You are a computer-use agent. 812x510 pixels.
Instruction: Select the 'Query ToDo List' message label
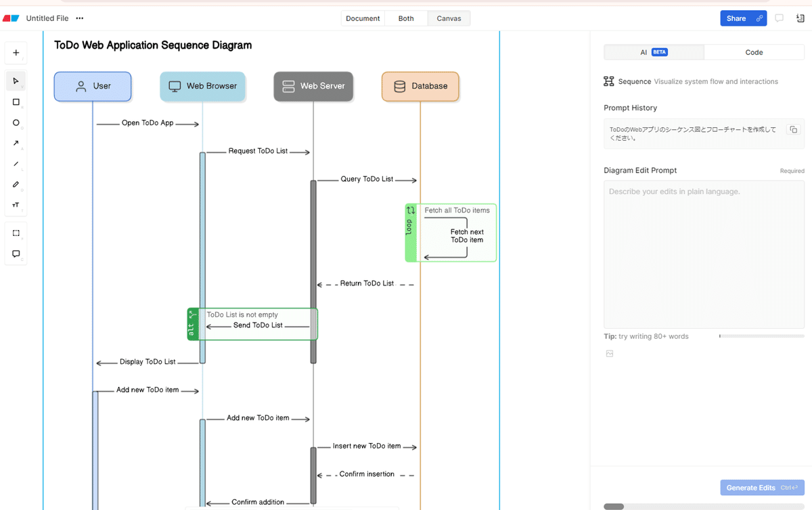click(367, 179)
